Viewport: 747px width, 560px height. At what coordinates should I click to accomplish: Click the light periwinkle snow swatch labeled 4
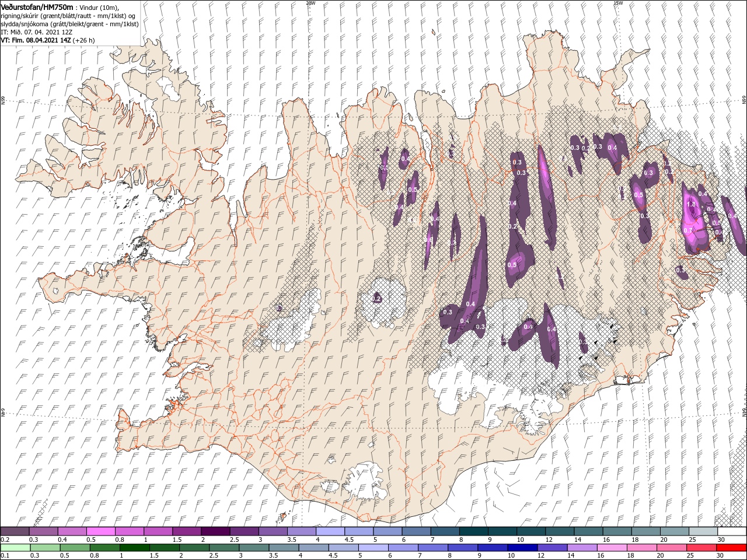click(330, 531)
